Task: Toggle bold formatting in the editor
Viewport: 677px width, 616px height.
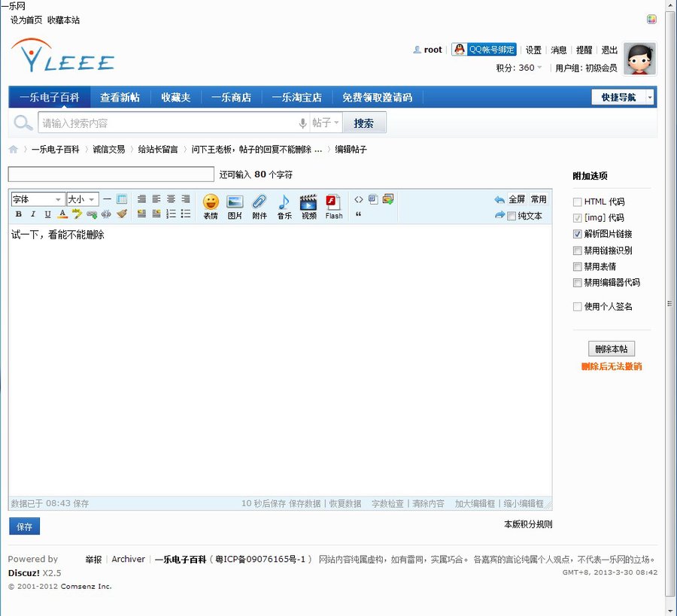Action: pos(18,214)
